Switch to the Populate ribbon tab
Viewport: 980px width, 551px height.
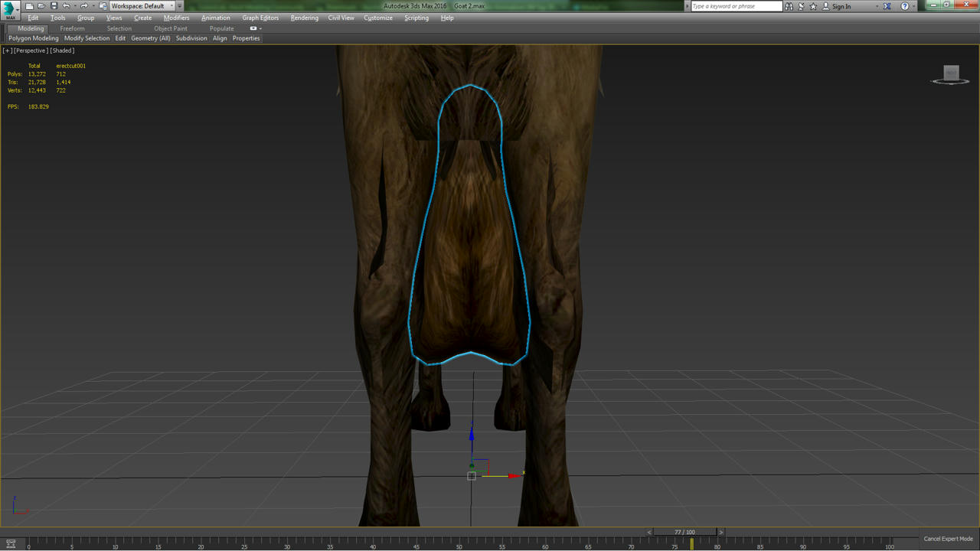(x=221, y=28)
